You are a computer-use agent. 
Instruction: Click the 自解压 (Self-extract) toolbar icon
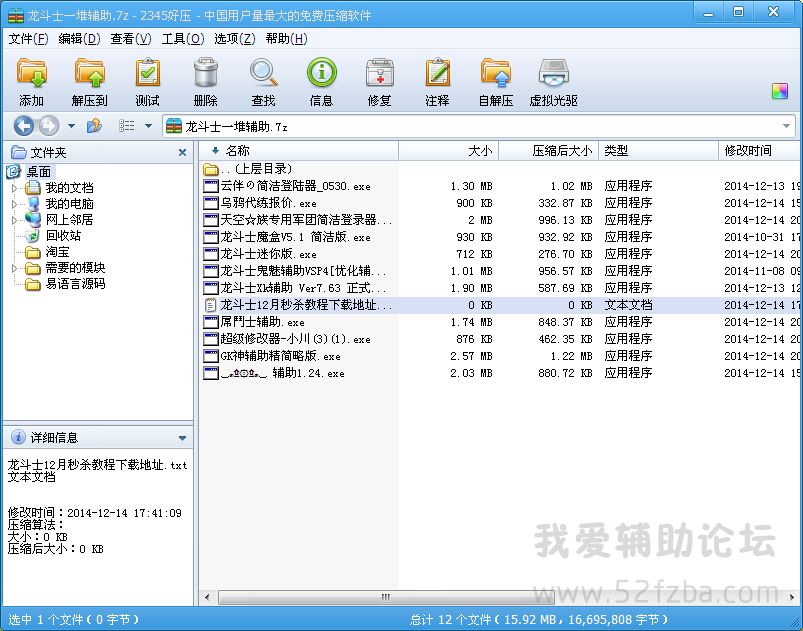point(496,73)
